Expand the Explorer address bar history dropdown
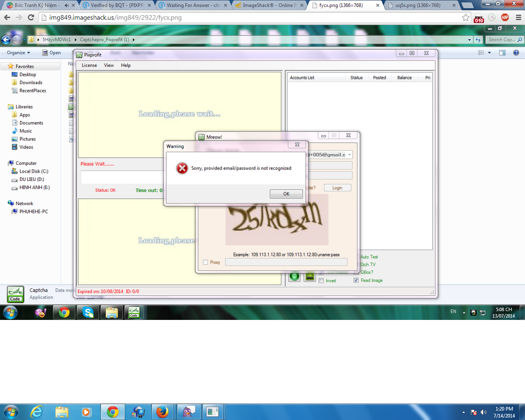Screen dimensions: 525x420 coord(469,40)
